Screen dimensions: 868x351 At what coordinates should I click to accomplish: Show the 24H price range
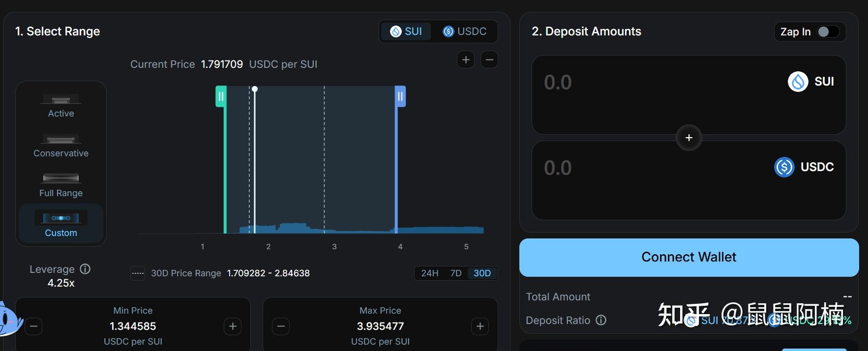pos(429,273)
